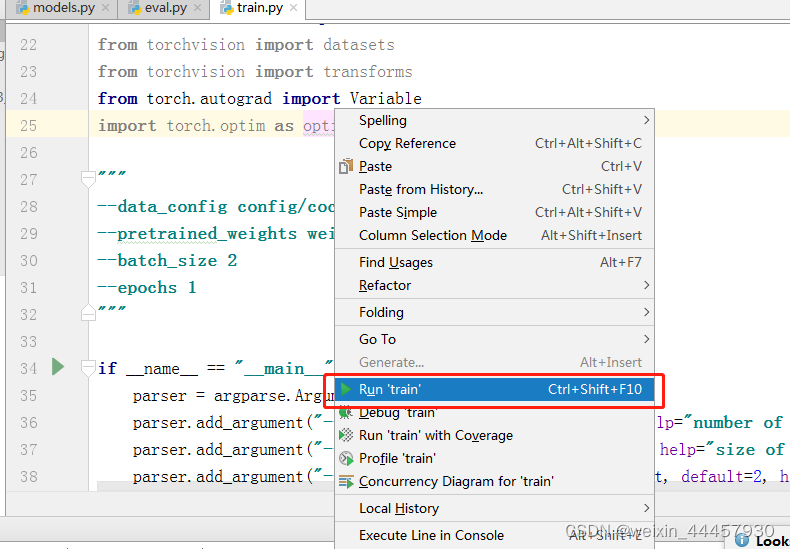Enable Column Selection Mode
790x549 pixels.
494,235
